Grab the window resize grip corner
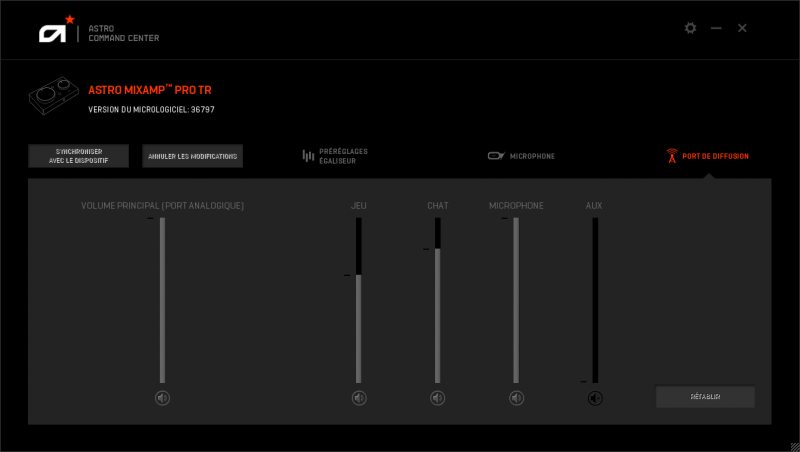The height and width of the screenshot is (452, 800). [794, 447]
